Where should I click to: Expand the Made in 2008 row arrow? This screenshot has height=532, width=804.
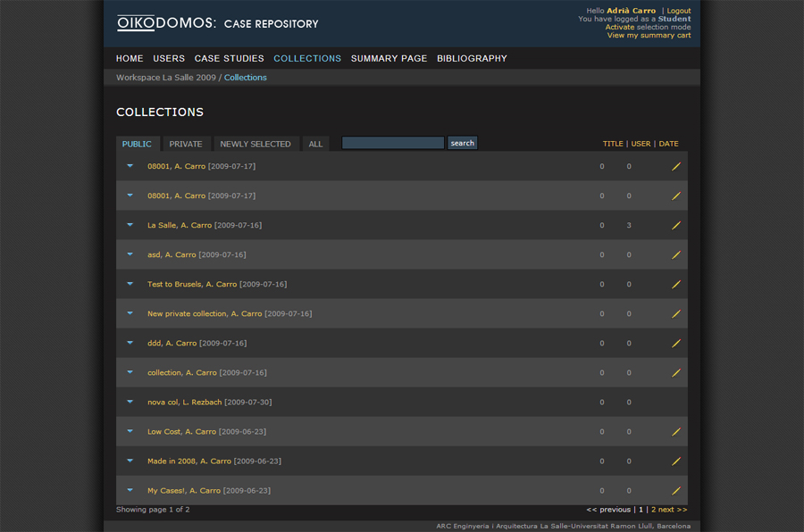130,461
